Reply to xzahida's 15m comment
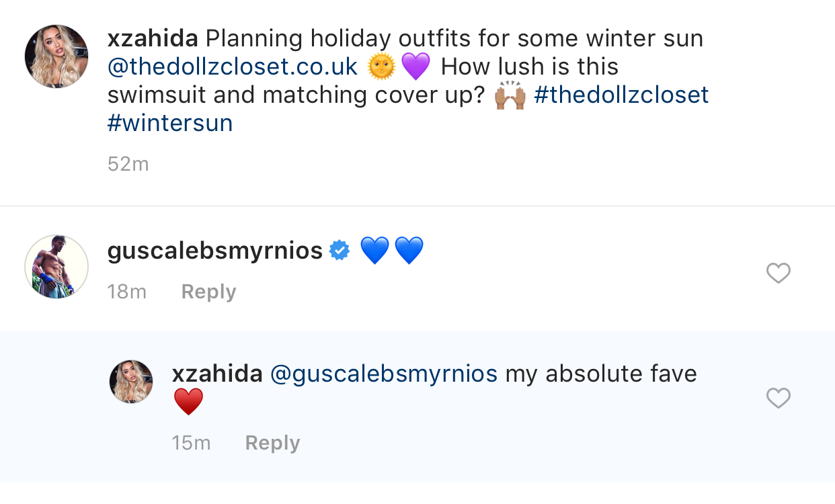This screenshot has height=504, width=835. pyautogui.click(x=272, y=443)
